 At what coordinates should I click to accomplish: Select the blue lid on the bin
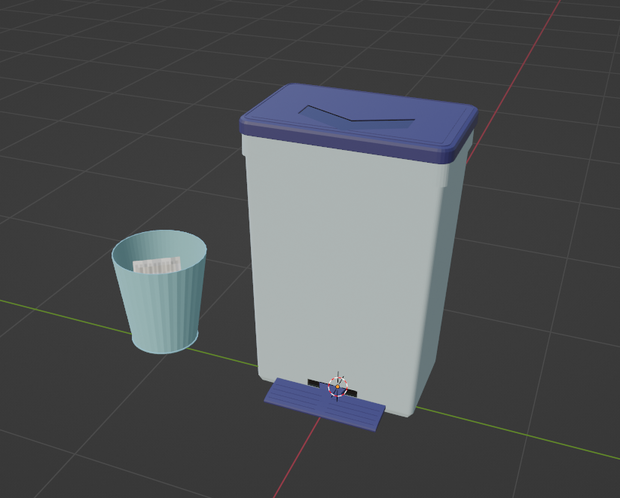pos(359,123)
